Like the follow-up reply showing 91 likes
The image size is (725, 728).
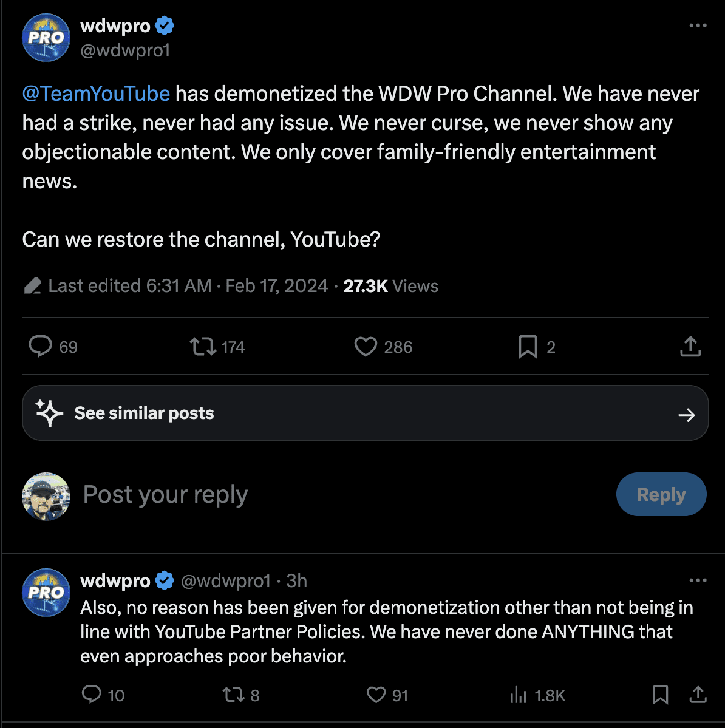tap(375, 695)
